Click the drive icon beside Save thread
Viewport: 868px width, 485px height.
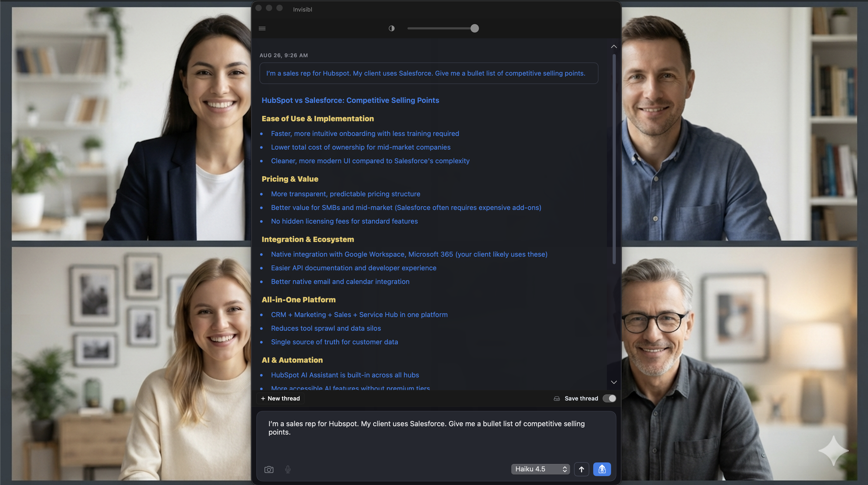pos(557,398)
